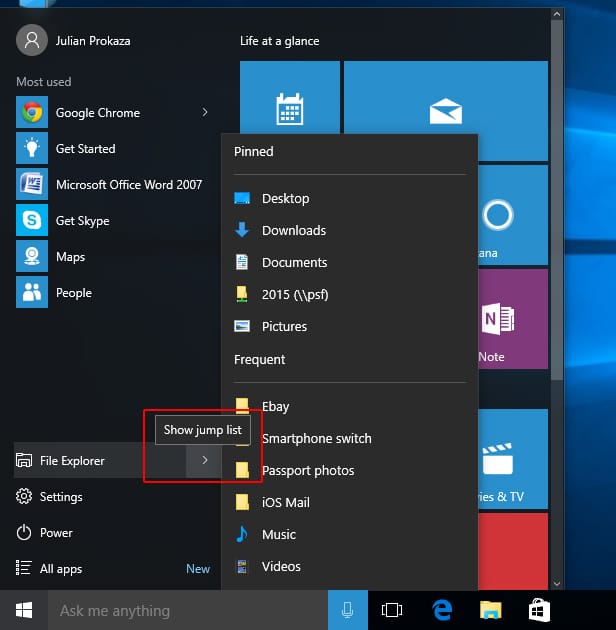
Task: Open File Explorer from Start menu
Action: pyautogui.click(x=100, y=460)
